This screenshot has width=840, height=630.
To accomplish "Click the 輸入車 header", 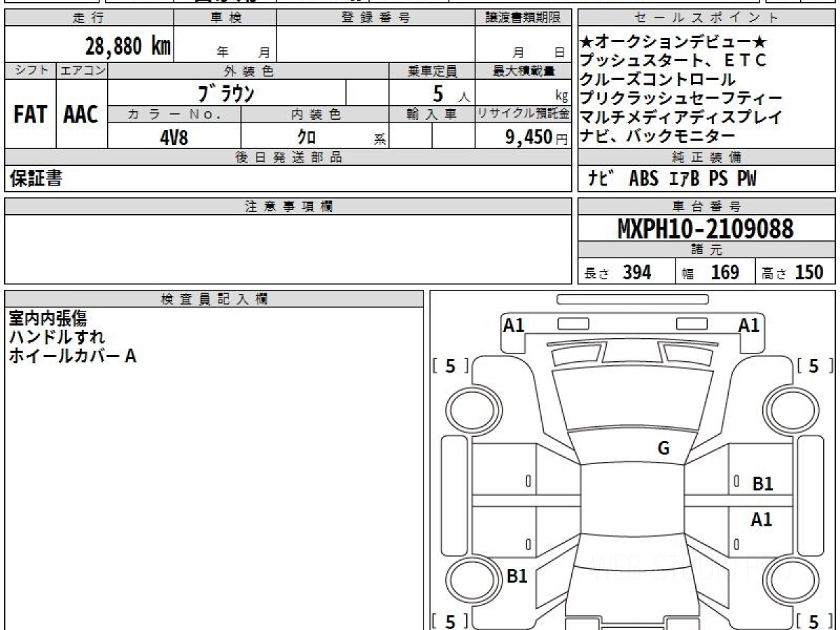I will (x=432, y=114).
